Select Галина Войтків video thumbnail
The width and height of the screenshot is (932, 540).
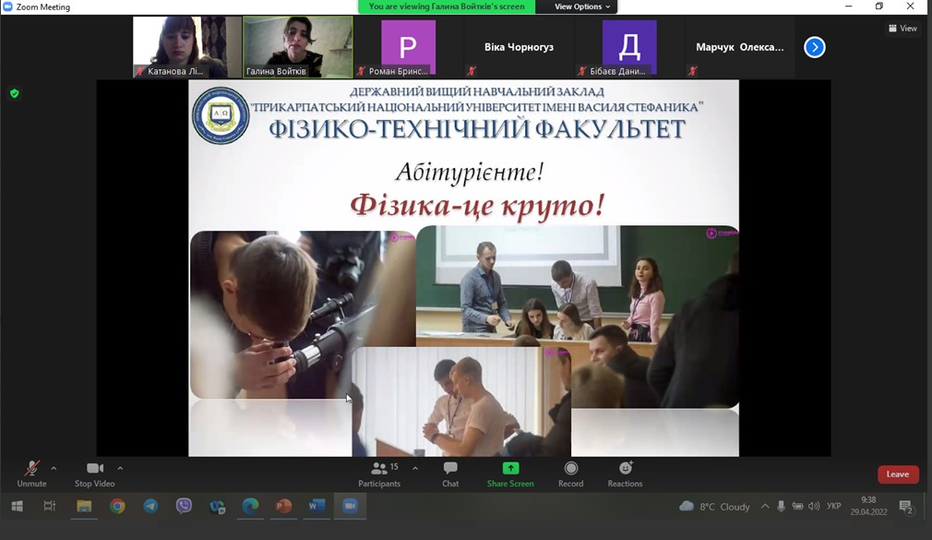297,46
